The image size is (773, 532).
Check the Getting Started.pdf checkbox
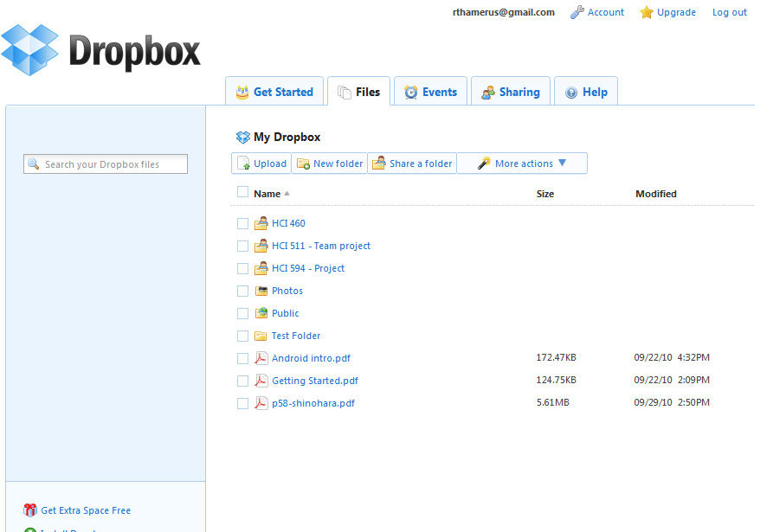tap(242, 381)
